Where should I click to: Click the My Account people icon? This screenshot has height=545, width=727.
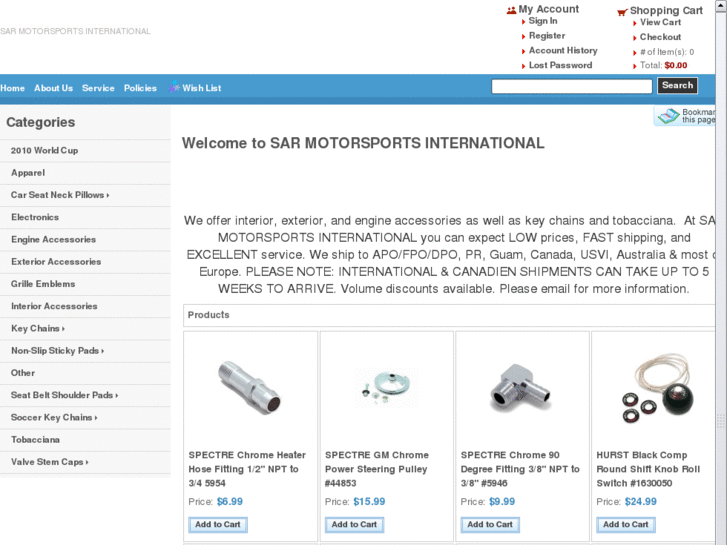point(511,10)
